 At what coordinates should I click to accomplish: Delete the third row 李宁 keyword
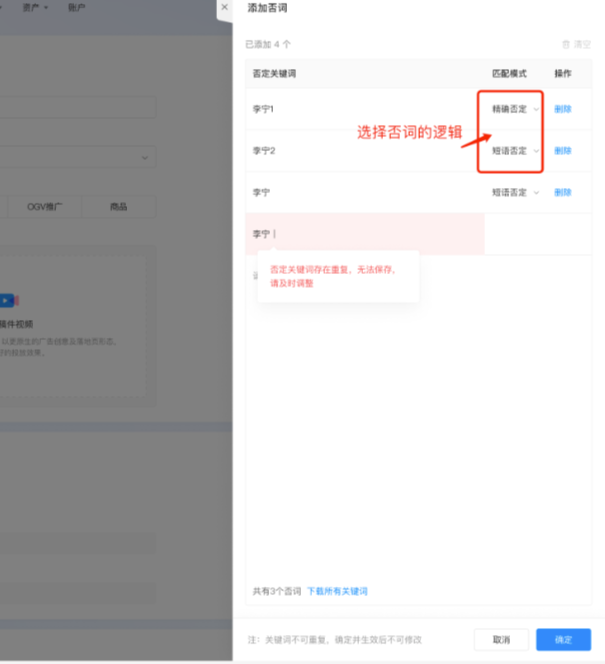tap(563, 193)
